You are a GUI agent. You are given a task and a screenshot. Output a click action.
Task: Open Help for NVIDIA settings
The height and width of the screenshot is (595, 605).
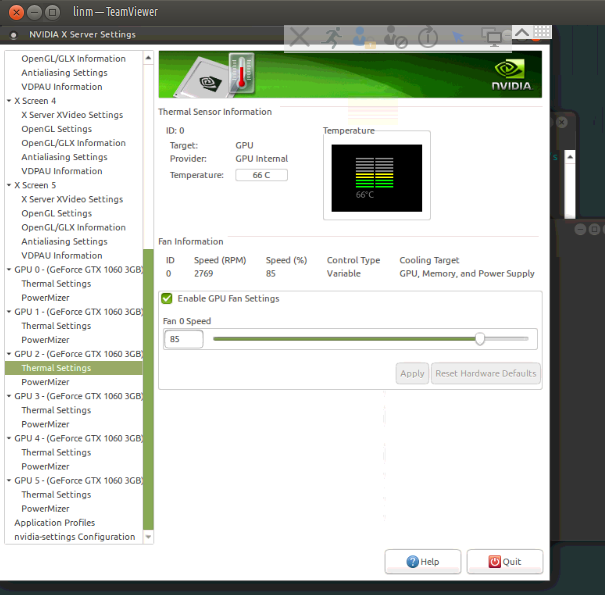423,561
